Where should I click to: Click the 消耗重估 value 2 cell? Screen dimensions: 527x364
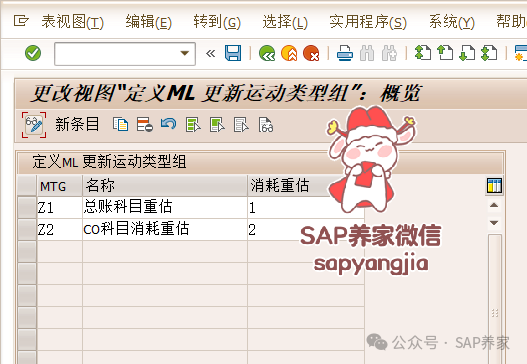[306, 230]
